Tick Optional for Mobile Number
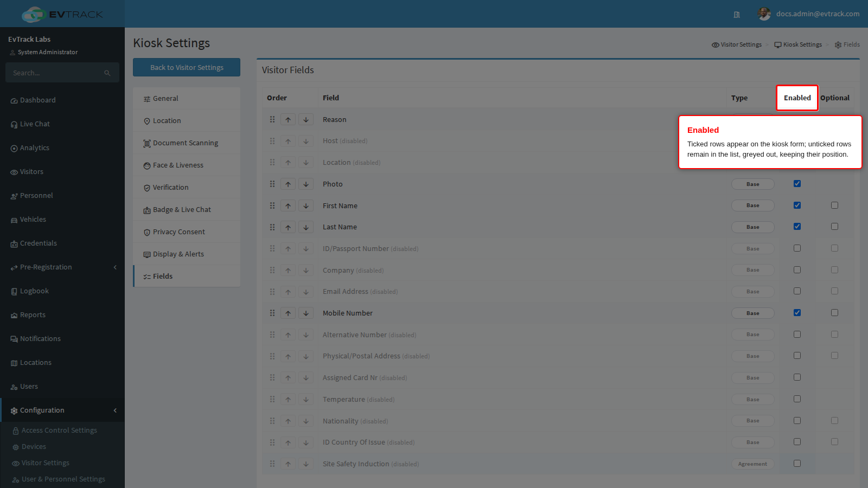The height and width of the screenshot is (488, 868). coord(834,313)
